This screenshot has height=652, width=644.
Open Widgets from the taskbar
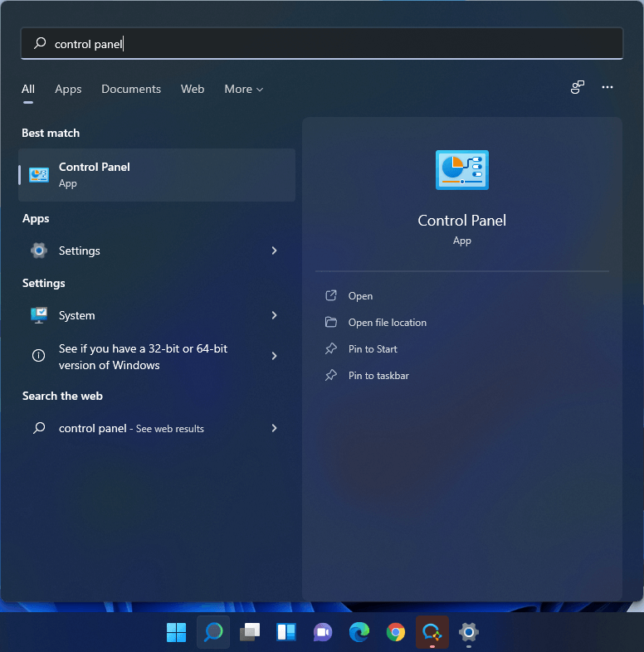(x=286, y=632)
